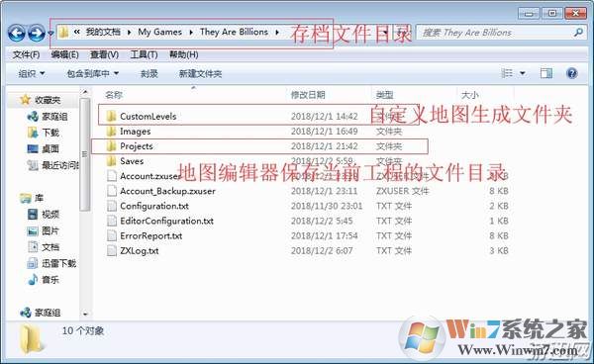594x364 pixels.
Task: Select 我的文档 breadcrumb segment
Action: coord(103,32)
